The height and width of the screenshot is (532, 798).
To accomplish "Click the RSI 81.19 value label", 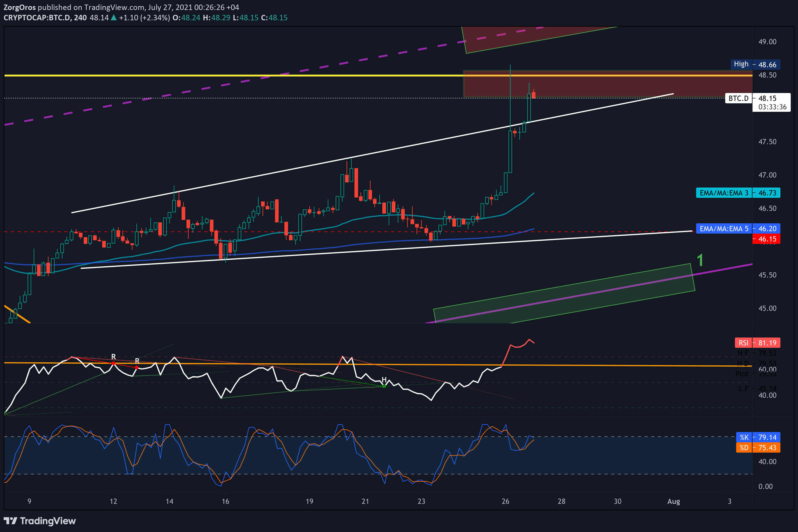I will [758, 343].
